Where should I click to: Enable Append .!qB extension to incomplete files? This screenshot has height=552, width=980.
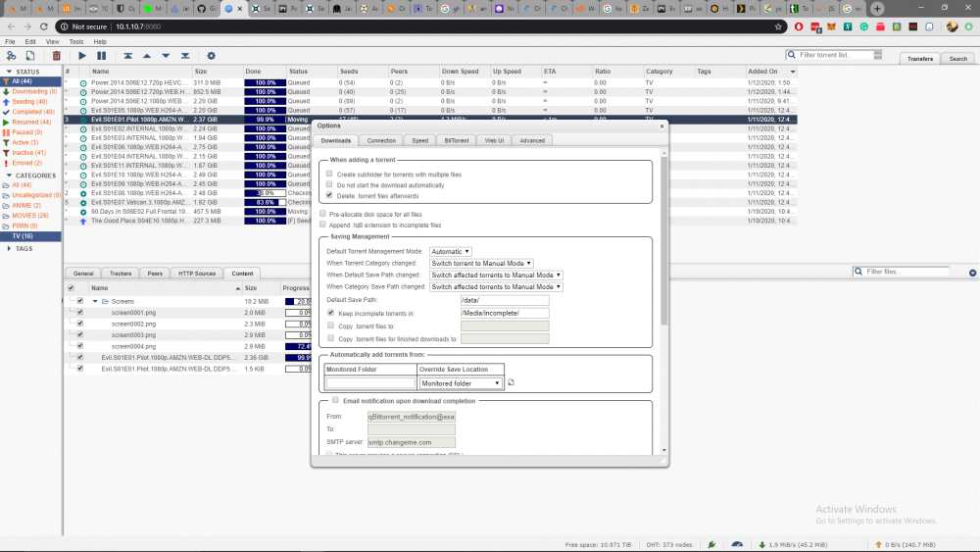(x=322, y=224)
